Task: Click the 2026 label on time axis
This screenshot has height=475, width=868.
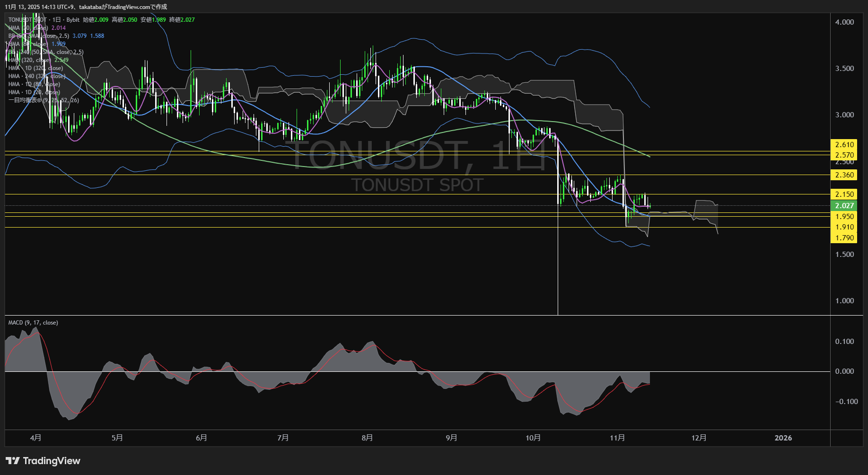Action: (783, 438)
